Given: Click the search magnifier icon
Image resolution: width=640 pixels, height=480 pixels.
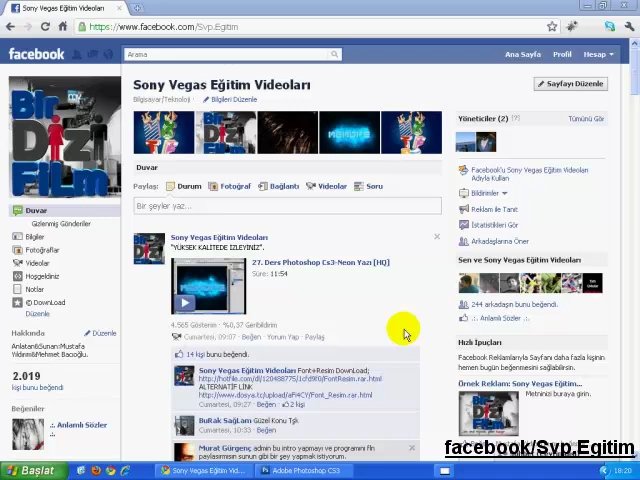Looking at the screenshot, I should click(334, 54).
